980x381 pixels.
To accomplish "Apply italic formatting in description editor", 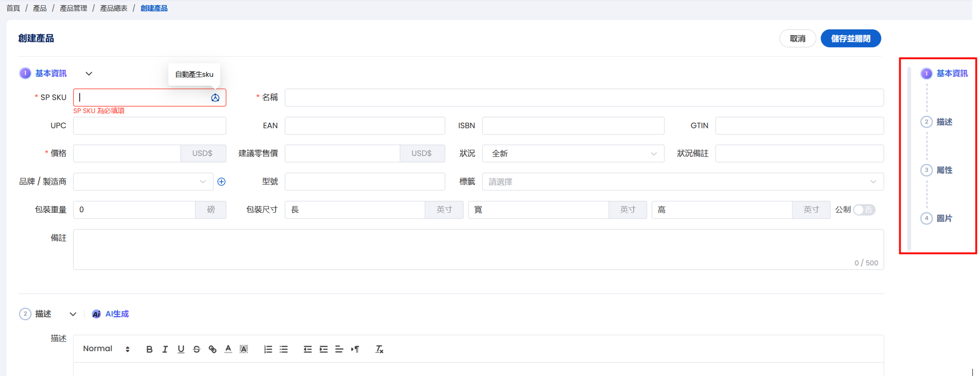I will click(165, 349).
